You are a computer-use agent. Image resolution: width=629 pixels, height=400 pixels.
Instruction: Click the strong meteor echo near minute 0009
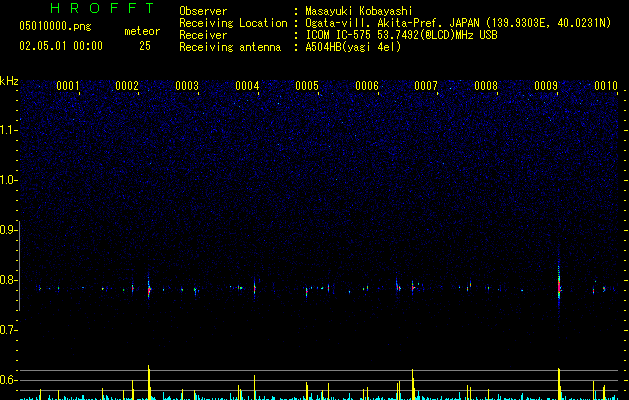click(559, 285)
